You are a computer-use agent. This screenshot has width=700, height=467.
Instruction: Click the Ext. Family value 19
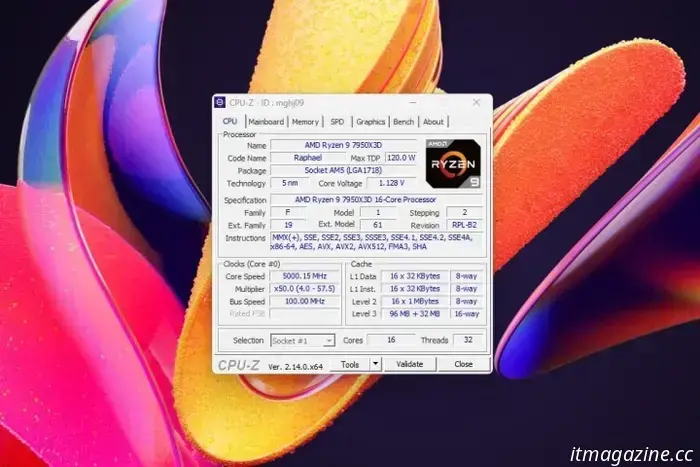(288, 225)
